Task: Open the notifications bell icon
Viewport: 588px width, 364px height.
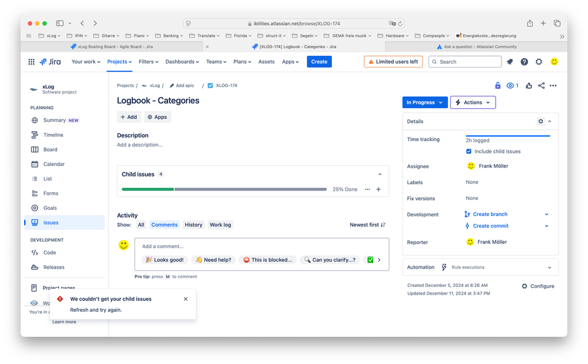Action: pyautogui.click(x=510, y=62)
